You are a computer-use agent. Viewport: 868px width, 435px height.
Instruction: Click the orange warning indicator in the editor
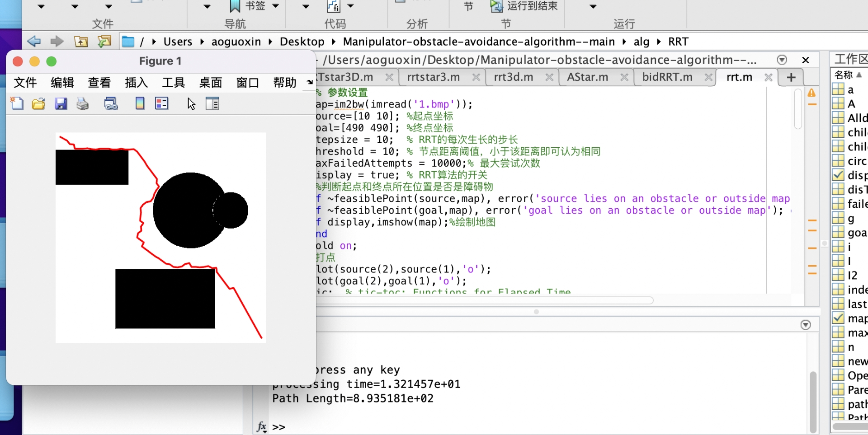812,93
